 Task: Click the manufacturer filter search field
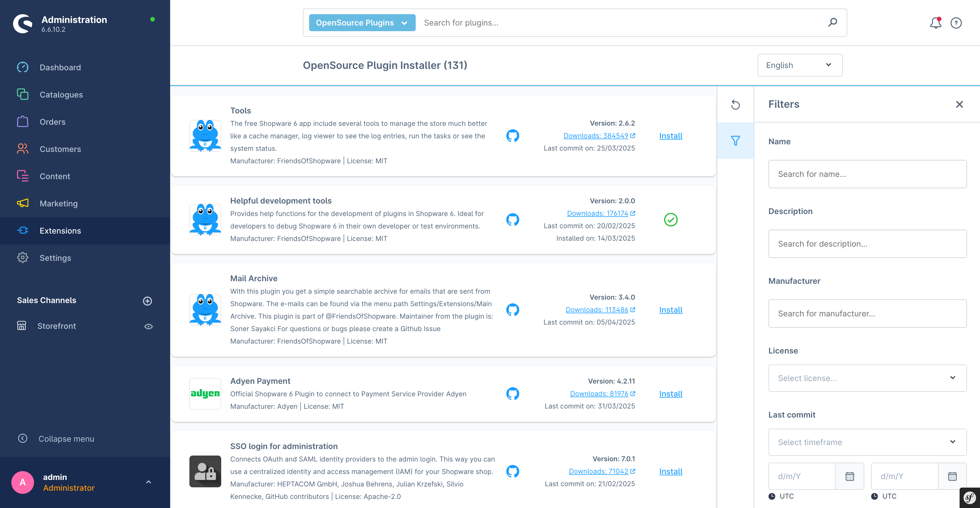pyautogui.click(x=867, y=313)
